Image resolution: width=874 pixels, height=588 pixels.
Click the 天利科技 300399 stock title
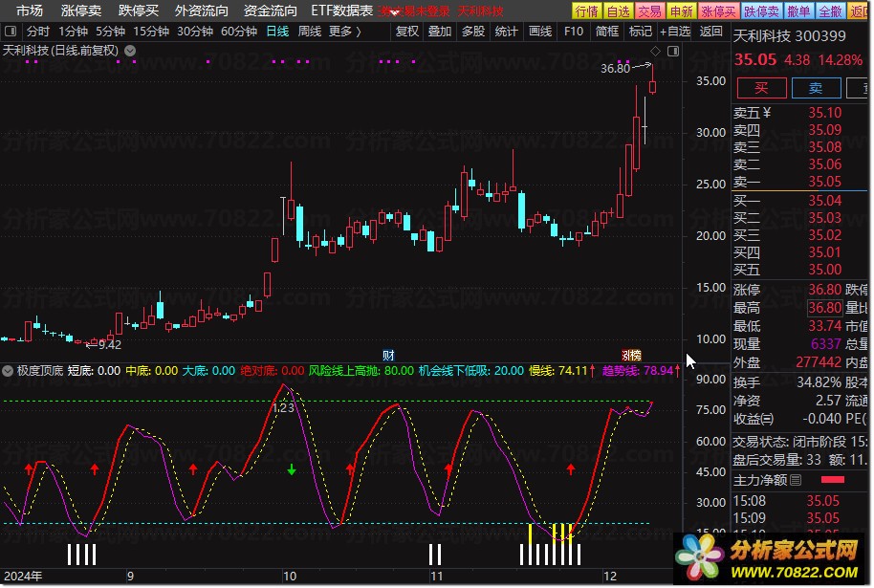click(x=789, y=36)
